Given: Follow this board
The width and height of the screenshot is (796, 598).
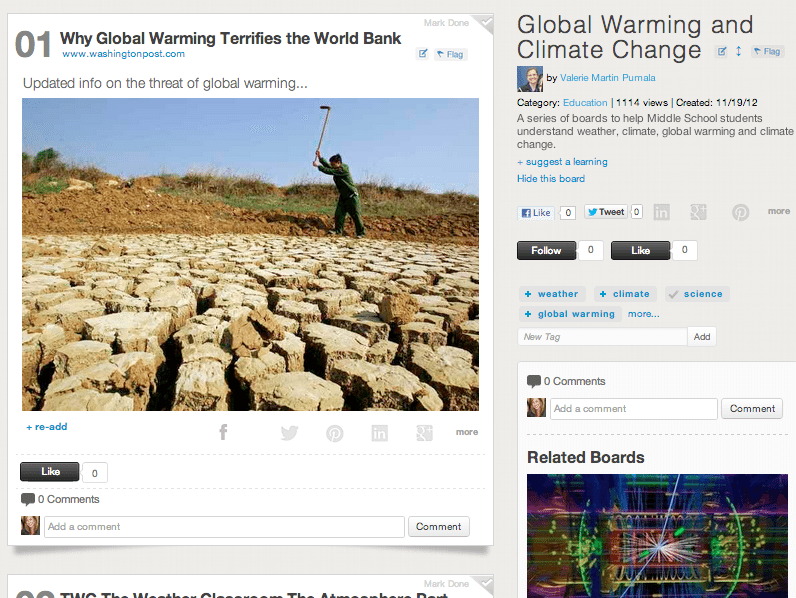Looking at the screenshot, I should click(546, 250).
